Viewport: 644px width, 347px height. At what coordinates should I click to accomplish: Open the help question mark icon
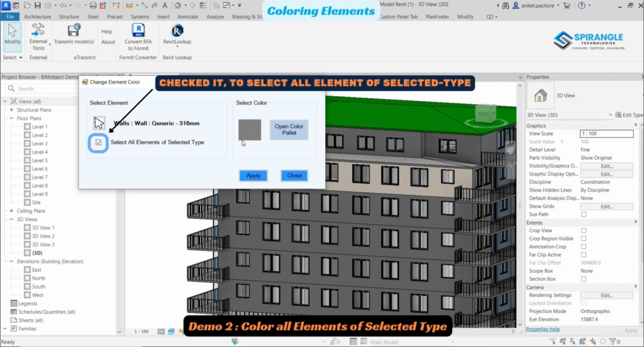pyautogui.click(x=582, y=5)
